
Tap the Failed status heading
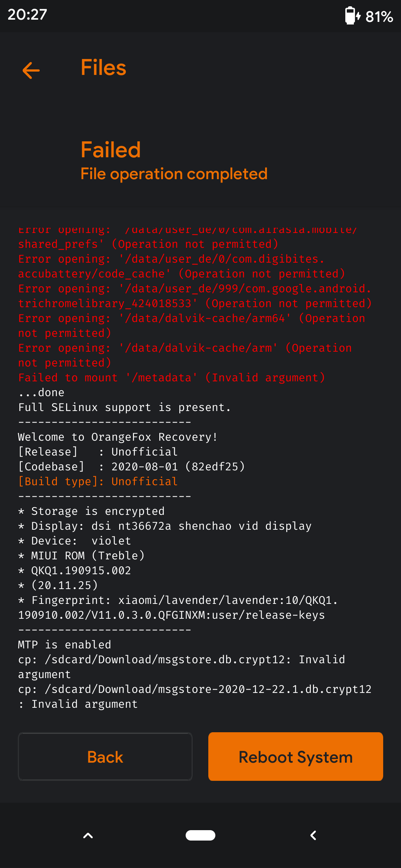click(x=111, y=150)
